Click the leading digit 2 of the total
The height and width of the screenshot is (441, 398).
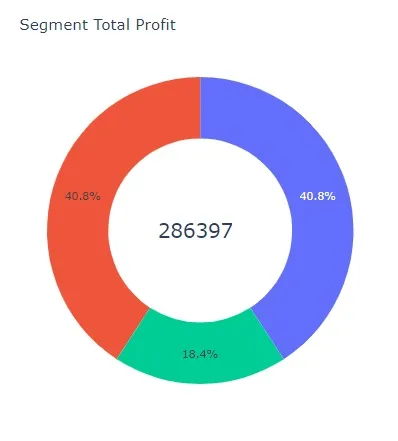coord(165,231)
